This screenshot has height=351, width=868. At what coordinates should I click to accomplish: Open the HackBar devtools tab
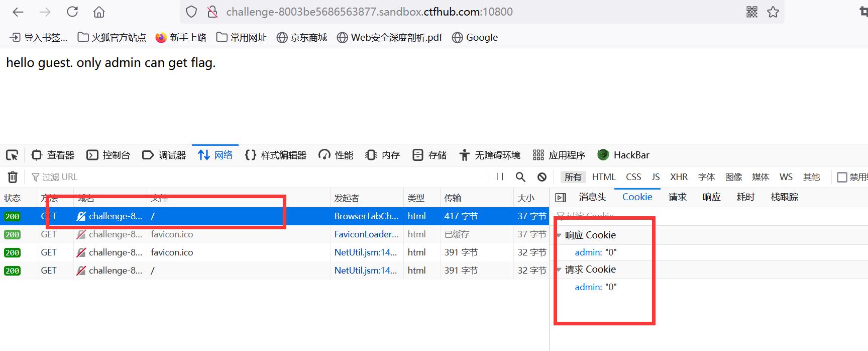tap(623, 155)
